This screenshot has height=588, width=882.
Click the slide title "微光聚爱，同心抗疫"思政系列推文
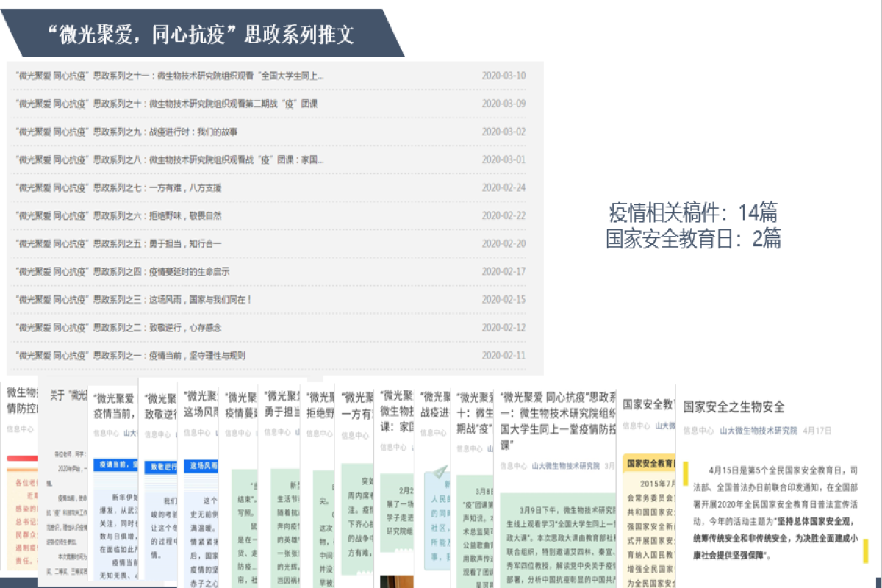200,35
